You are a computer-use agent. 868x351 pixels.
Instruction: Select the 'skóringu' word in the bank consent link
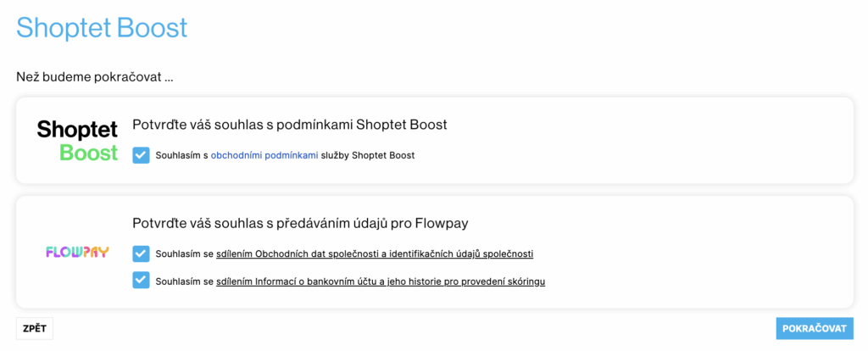coord(526,281)
